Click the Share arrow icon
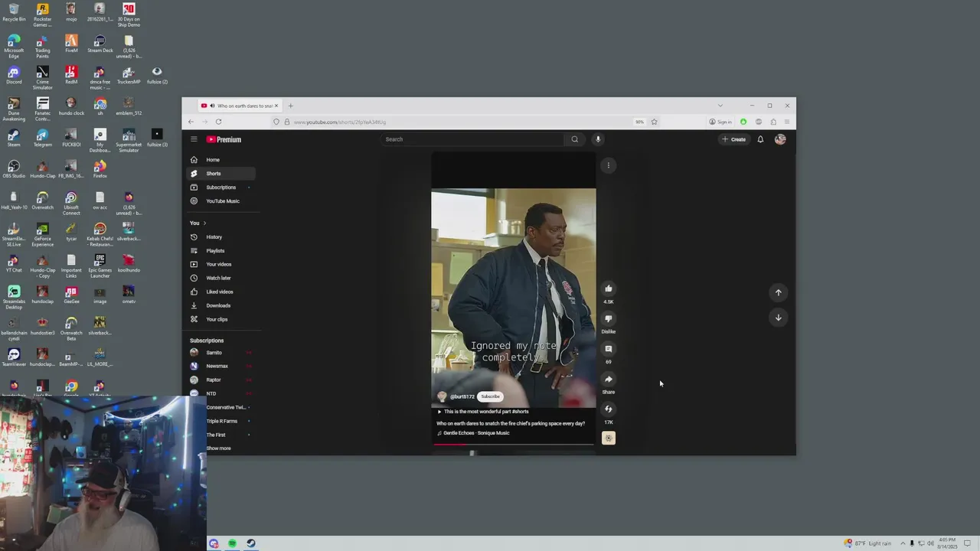Viewport: 980px width, 551px height. [x=609, y=379]
